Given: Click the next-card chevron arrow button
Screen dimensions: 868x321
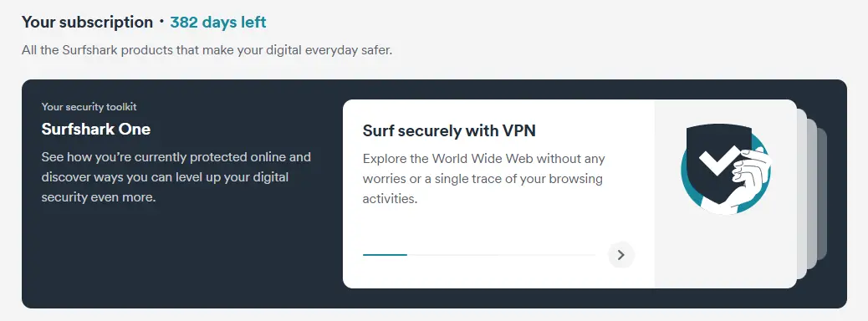Looking at the screenshot, I should pyautogui.click(x=621, y=255).
